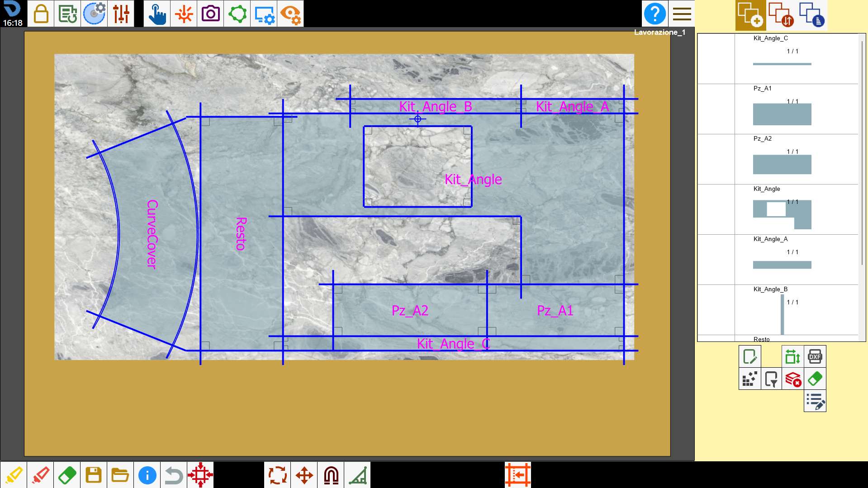This screenshot has height=488, width=868.
Task: Select the move arrows tool
Action: (x=304, y=475)
